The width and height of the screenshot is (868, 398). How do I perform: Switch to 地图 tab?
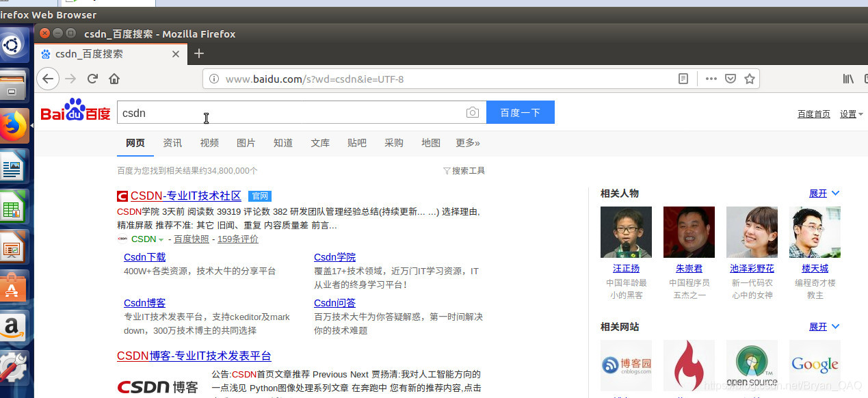pos(431,143)
